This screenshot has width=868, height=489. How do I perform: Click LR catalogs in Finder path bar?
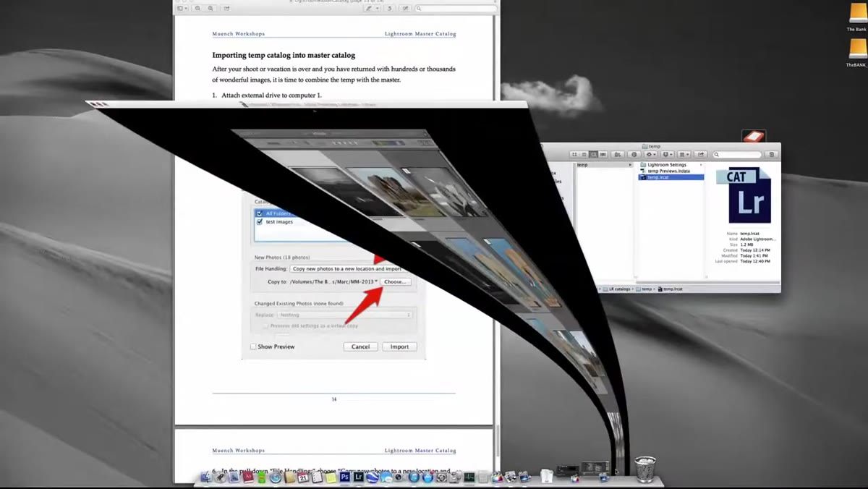(x=616, y=289)
